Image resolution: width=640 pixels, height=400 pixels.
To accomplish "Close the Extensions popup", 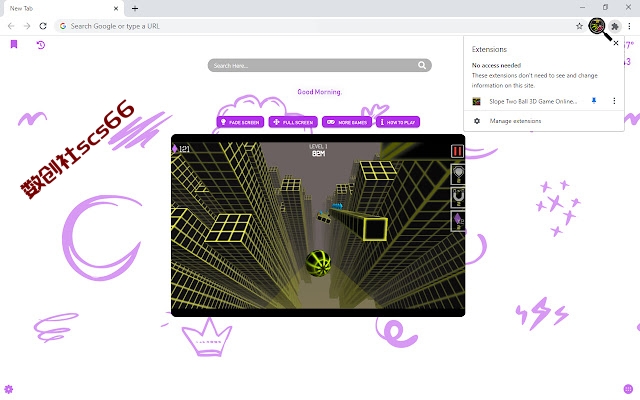I will click(x=616, y=43).
